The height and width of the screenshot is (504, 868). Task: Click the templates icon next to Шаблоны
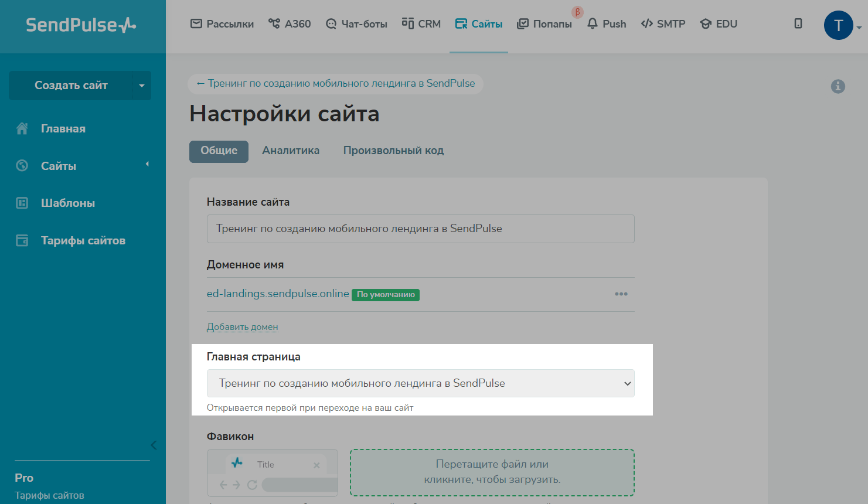[x=22, y=203]
